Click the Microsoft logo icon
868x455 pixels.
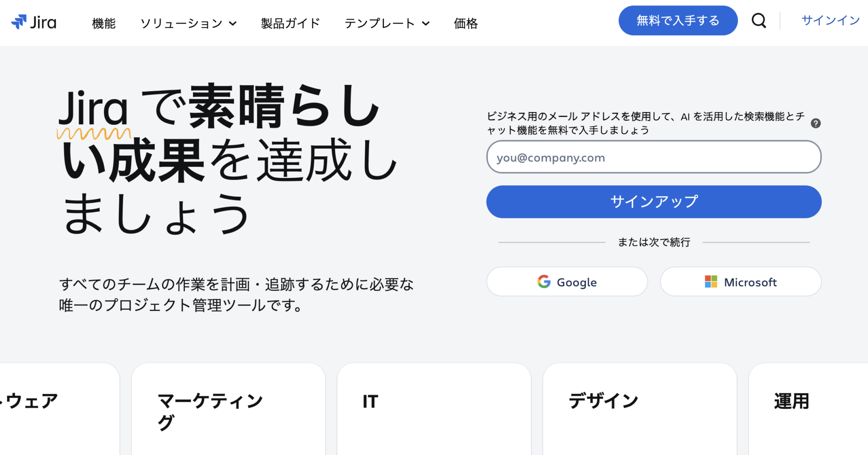click(711, 282)
